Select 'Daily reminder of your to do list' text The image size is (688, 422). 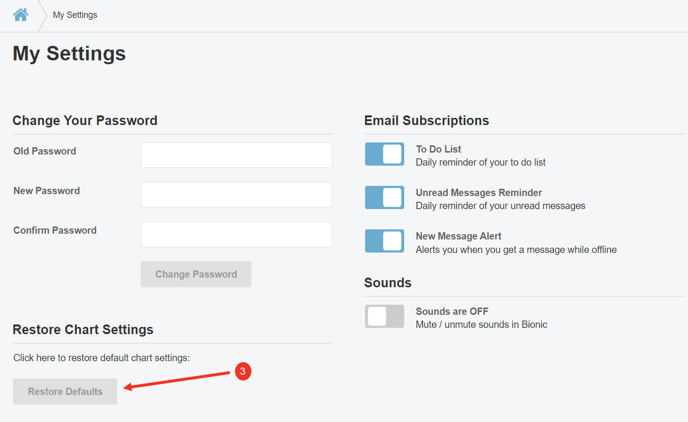(x=480, y=162)
